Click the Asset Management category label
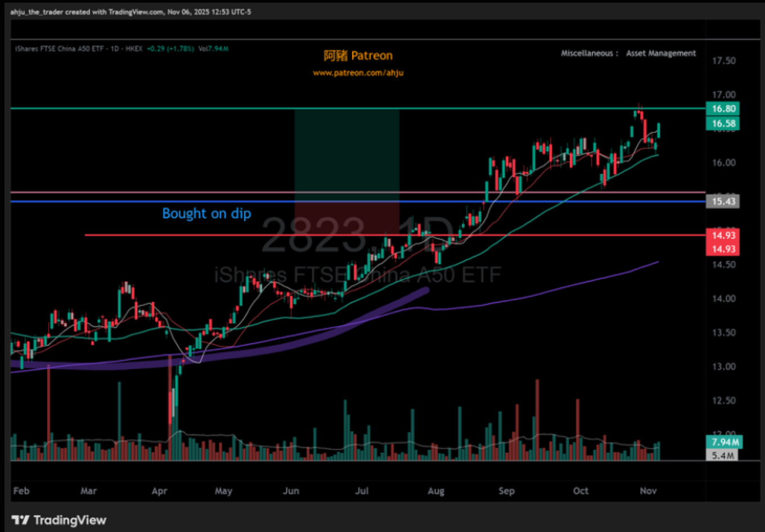Image resolution: width=765 pixels, height=532 pixels. (660, 53)
